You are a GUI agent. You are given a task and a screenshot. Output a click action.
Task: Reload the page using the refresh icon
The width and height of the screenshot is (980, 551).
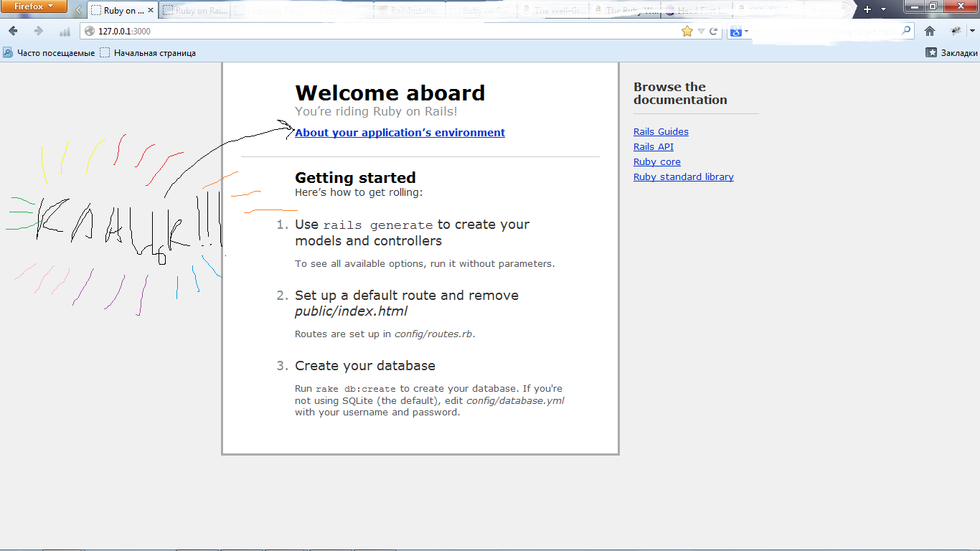click(x=713, y=31)
